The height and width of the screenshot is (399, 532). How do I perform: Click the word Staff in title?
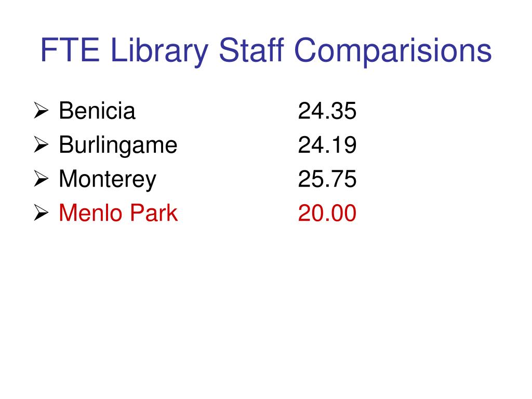click(x=251, y=49)
